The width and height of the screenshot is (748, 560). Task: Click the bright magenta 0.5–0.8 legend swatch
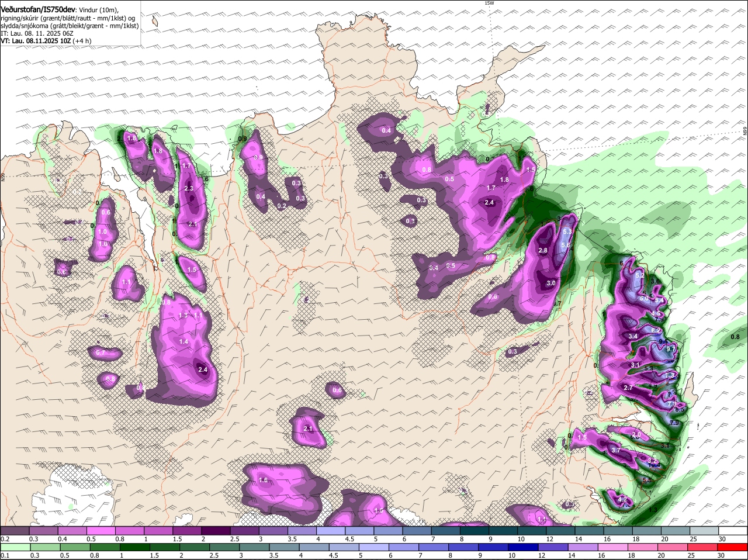coord(102,531)
